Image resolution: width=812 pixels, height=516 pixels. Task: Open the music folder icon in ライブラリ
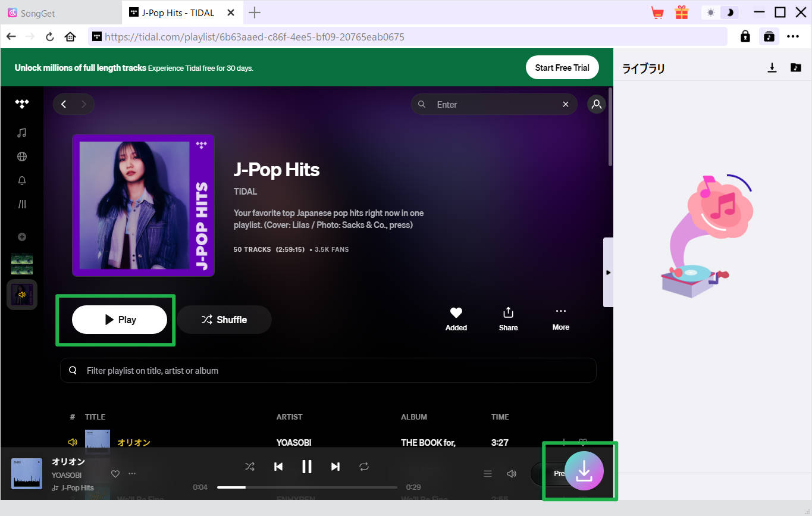point(796,68)
